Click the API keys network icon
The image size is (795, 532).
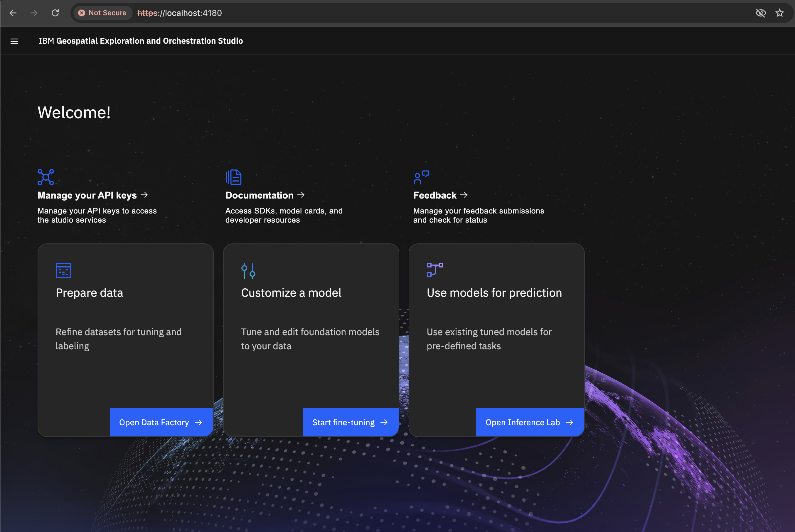click(x=46, y=177)
